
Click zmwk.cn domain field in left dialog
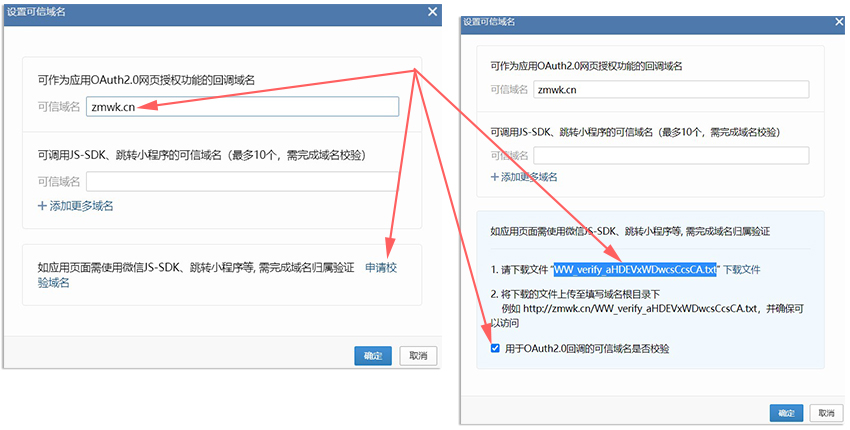pyautogui.click(x=242, y=106)
